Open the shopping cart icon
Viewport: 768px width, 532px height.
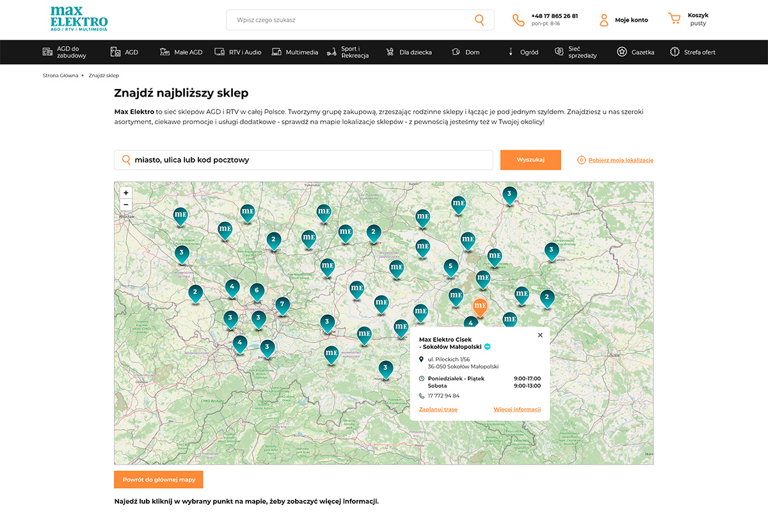[x=674, y=19]
